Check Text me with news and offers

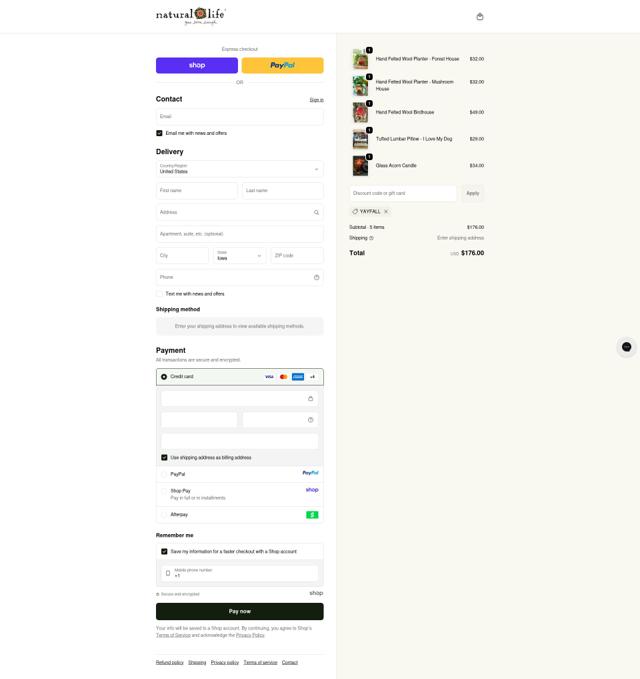[159, 294]
